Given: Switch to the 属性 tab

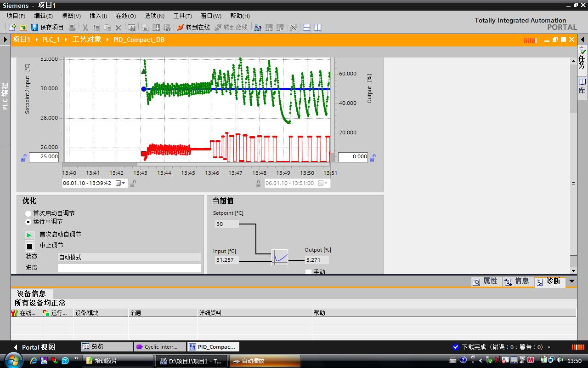Looking at the screenshot, I should click(486, 281).
